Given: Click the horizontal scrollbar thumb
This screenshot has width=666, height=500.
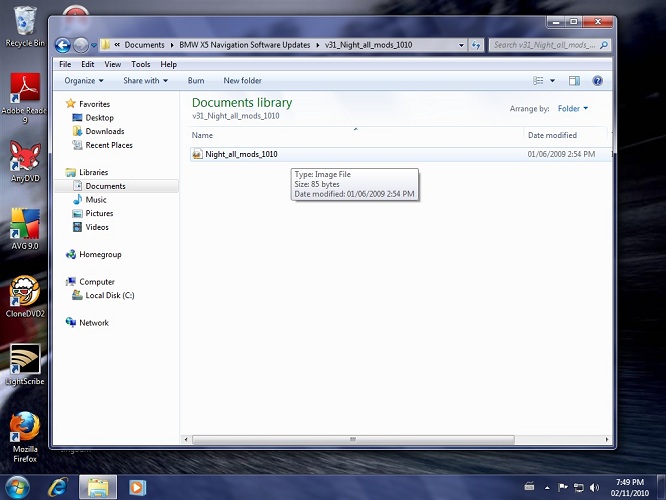Looking at the screenshot, I should point(353,439).
